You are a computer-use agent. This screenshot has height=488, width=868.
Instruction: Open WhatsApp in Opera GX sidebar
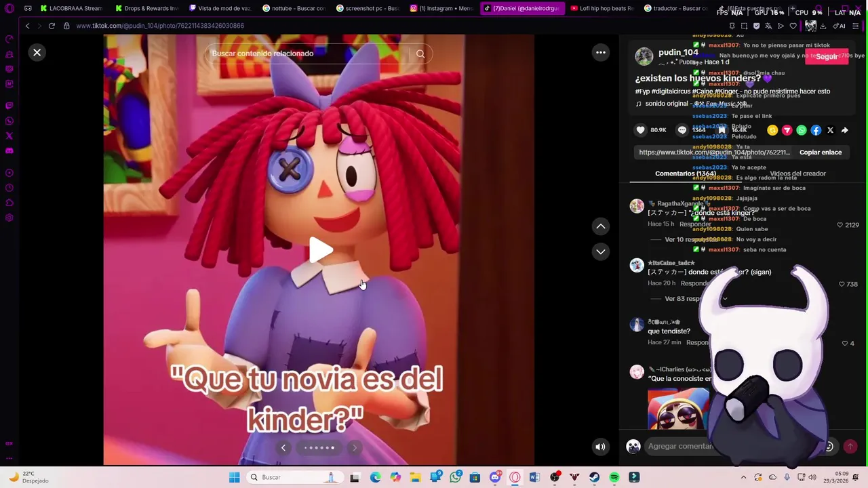9,121
